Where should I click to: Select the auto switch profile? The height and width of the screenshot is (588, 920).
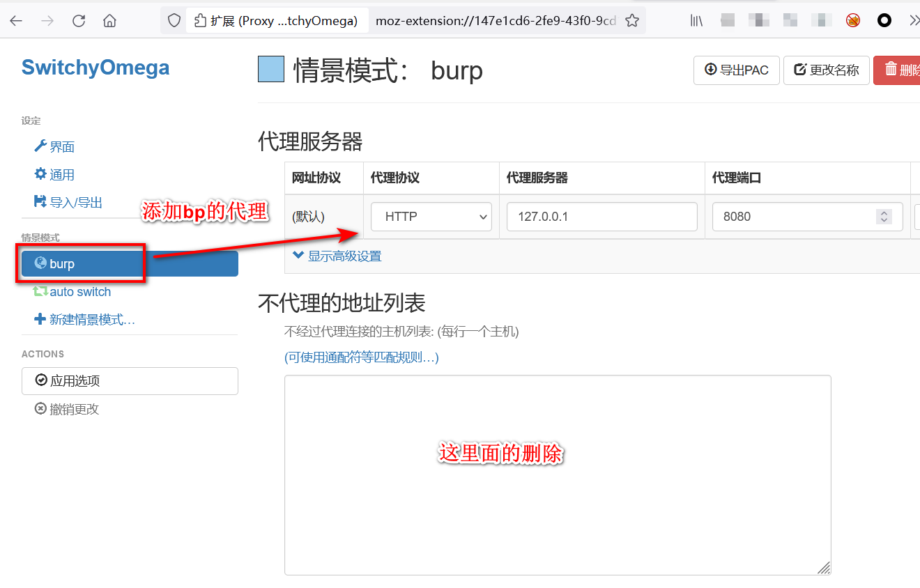(x=72, y=292)
